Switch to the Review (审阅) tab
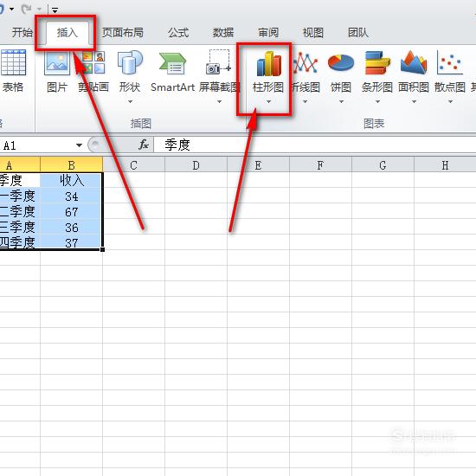The width and height of the screenshot is (476, 476). tap(268, 33)
